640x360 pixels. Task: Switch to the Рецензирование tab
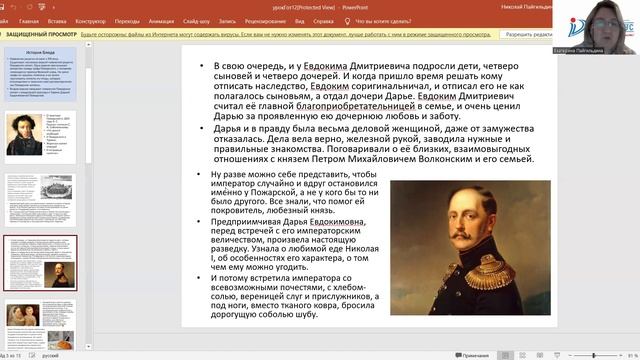coord(265,21)
